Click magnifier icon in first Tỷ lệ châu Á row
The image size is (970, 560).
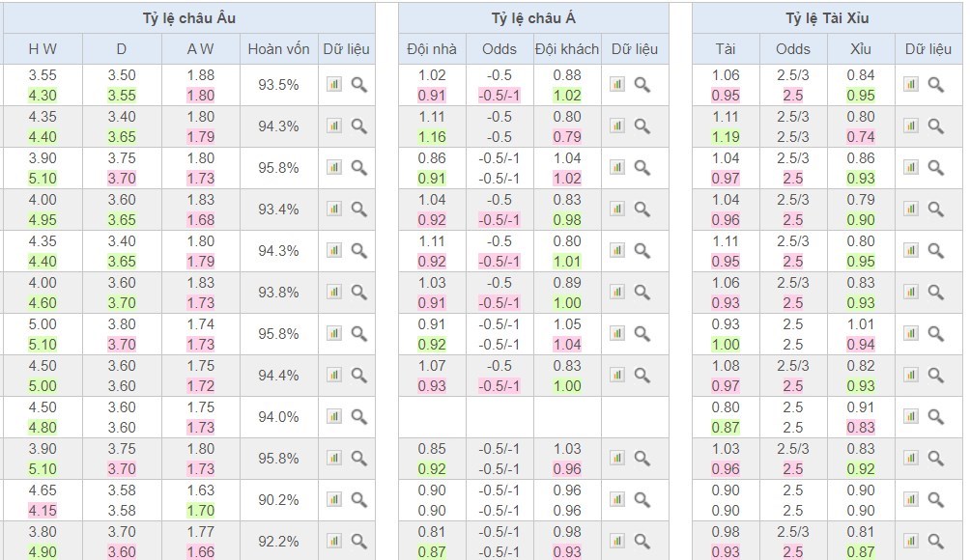642,85
